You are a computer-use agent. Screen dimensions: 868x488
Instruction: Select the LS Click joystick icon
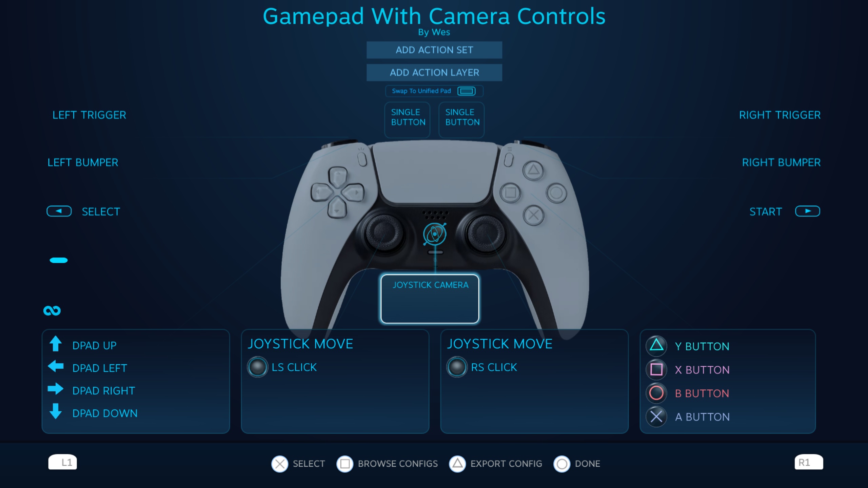[257, 366]
